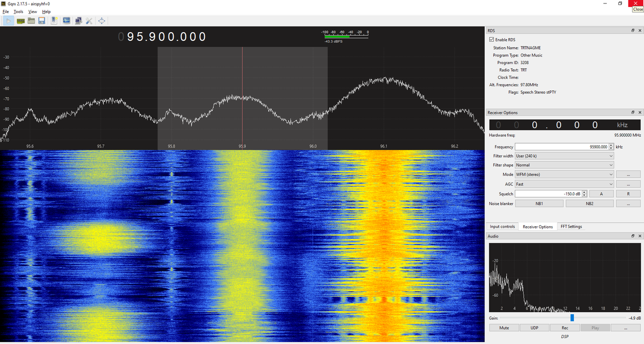Click the Hardware freq value 95.900000 MHz
644x344 pixels.
point(627,135)
